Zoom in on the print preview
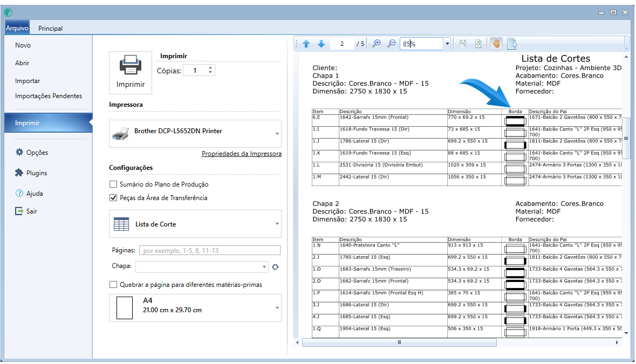636x364 pixels. point(377,44)
